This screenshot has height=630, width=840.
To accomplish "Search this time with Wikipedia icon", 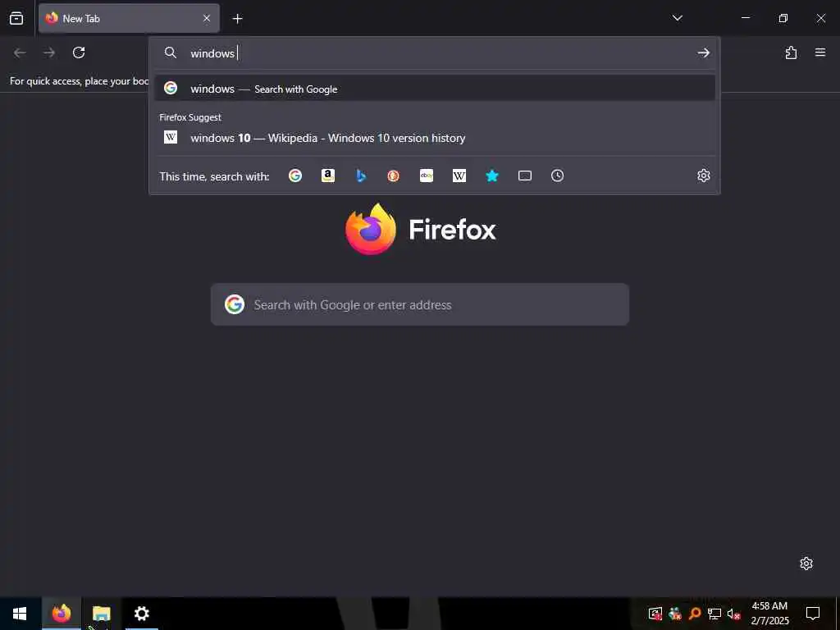I will (459, 176).
